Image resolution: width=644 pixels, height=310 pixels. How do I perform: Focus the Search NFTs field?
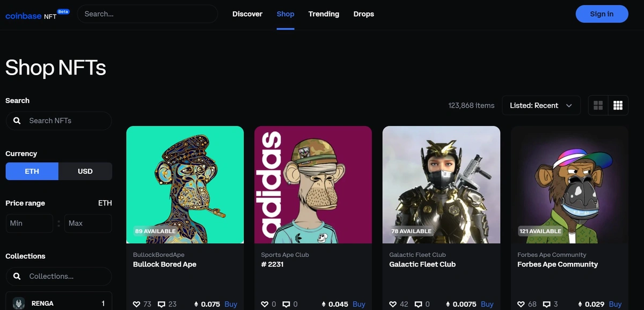pyautogui.click(x=58, y=121)
